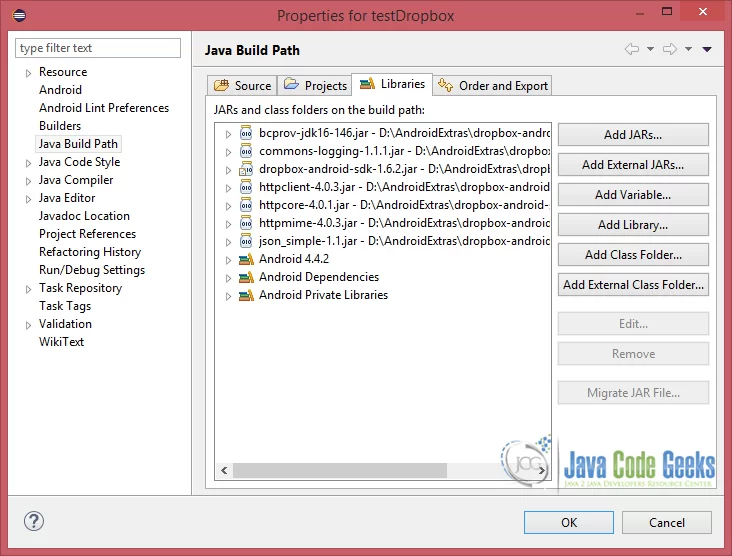The height and width of the screenshot is (556, 732).
Task: Expand the Android 4.4.2 library node
Action: [228, 260]
